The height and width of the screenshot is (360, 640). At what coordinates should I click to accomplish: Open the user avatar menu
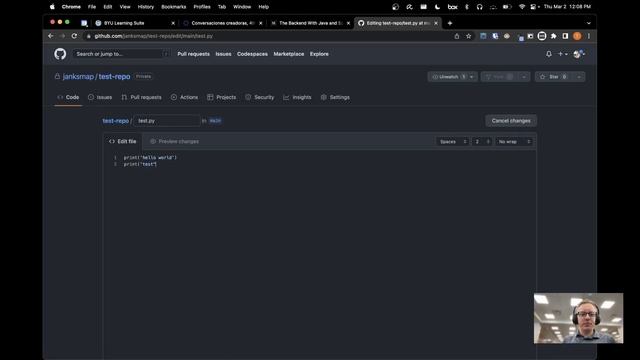[x=579, y=54]
